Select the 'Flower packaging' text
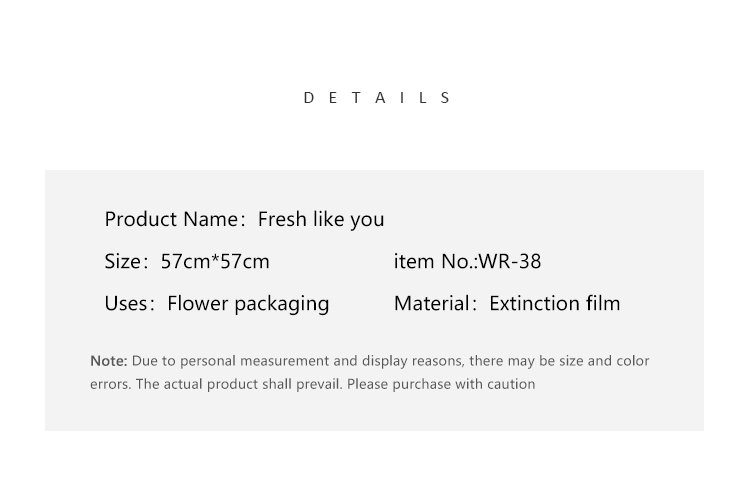 [x=248, y=304]
